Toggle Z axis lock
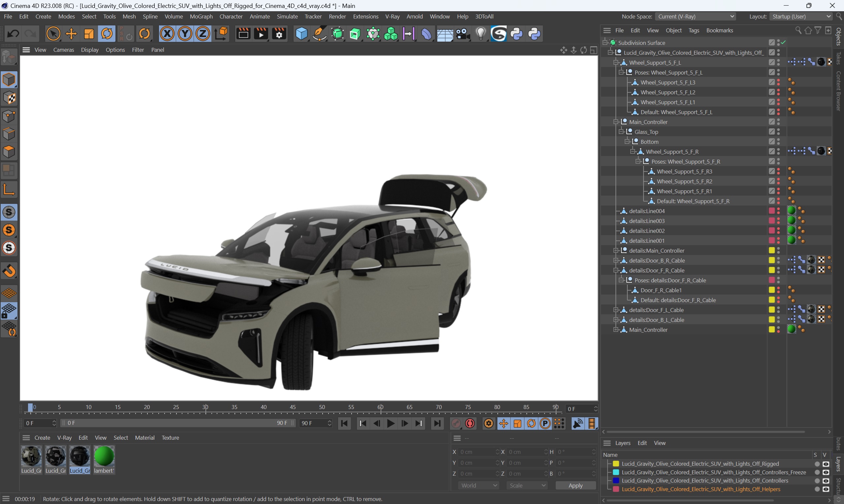 click(203, 34)
